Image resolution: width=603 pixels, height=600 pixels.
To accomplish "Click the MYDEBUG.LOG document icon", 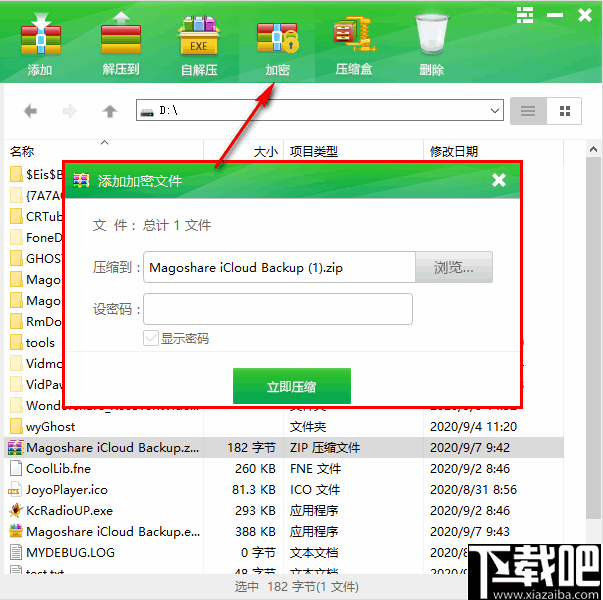I will point(16,552).
